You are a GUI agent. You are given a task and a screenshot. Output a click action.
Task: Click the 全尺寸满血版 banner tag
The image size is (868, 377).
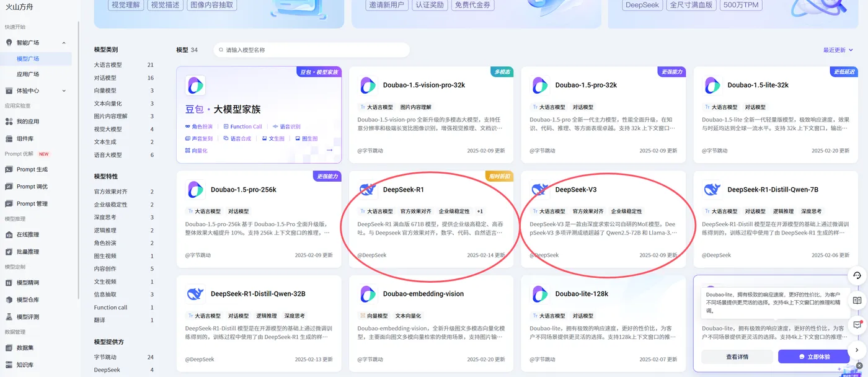tap(693, 5)
